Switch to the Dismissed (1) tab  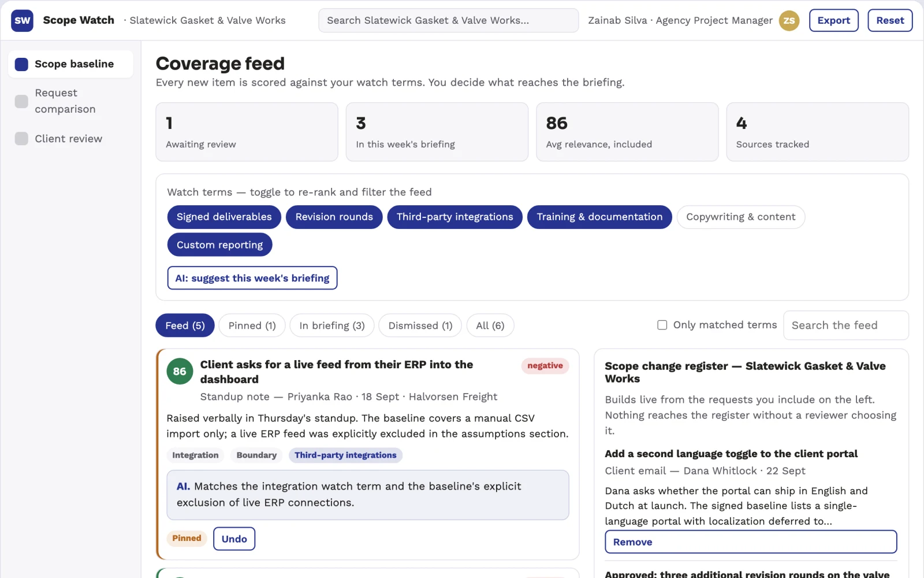tap(420, 325)
